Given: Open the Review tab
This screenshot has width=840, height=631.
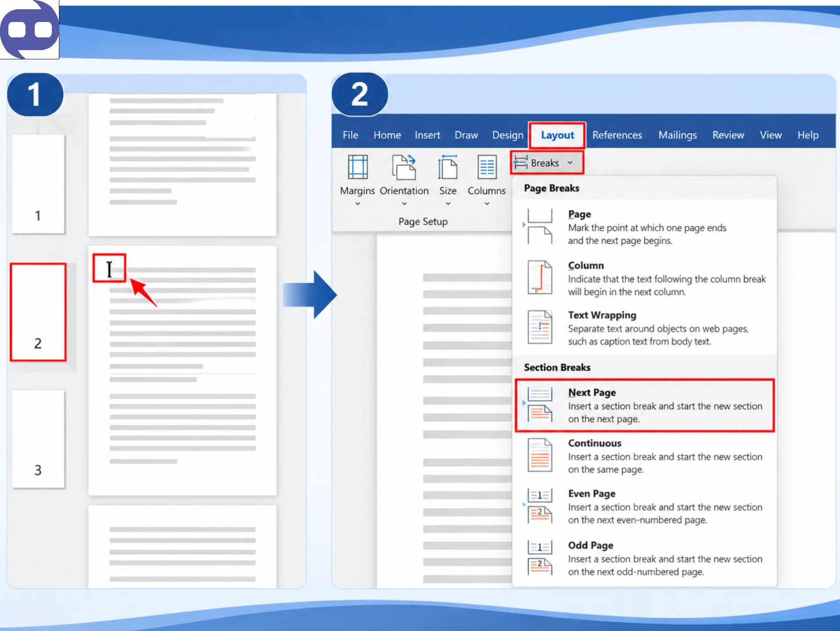Looking at the screenshot, I should (x=728, y=135).
